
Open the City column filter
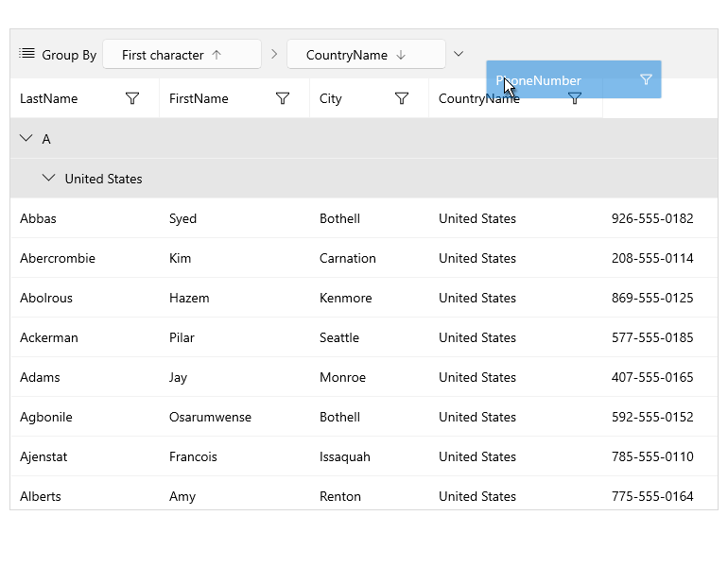(x=402, y=98)
